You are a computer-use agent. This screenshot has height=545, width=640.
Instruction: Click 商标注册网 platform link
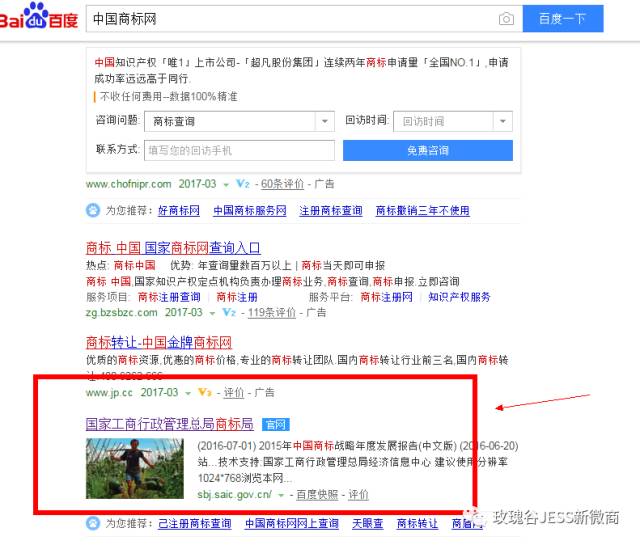387,297
